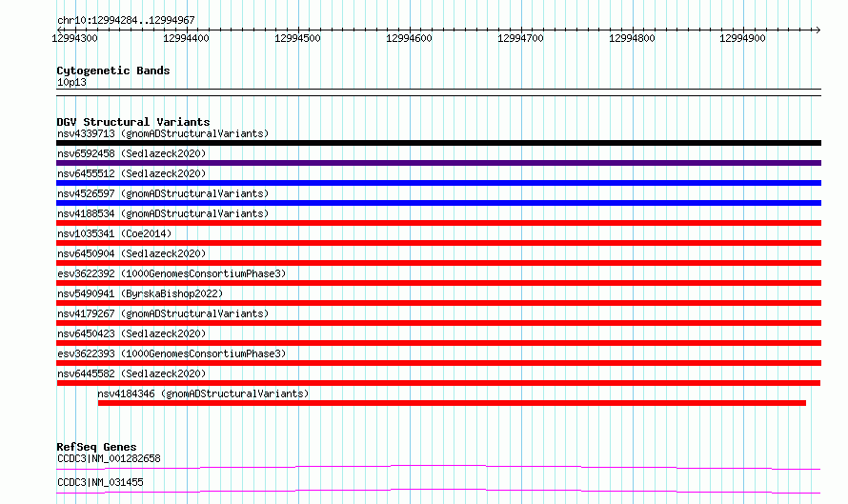Image resolution: width=848 pixels, height=504 pixels.
Task: Click esv3622392 (1000GenomesConsortiumPhase3) label
Action: pos(172,273)
